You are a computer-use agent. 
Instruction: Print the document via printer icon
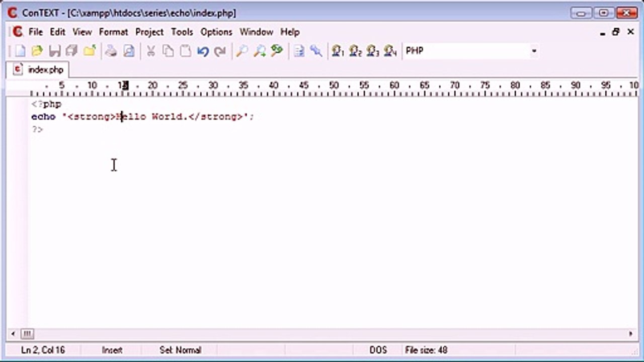click(x=111, y=51)
